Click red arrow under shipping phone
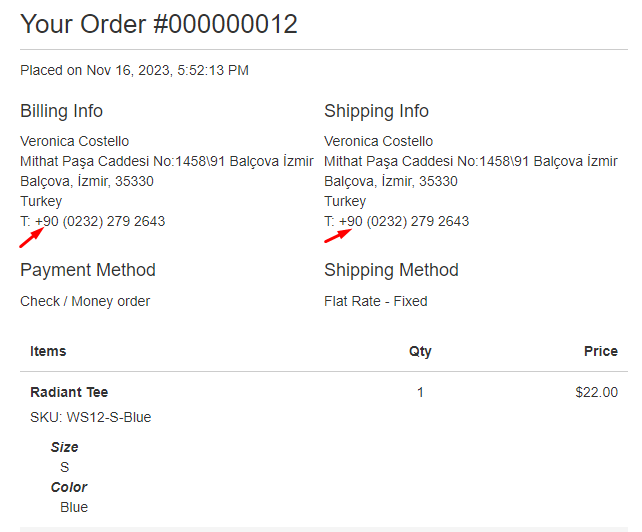642x532 pixels. pos(338,236)
